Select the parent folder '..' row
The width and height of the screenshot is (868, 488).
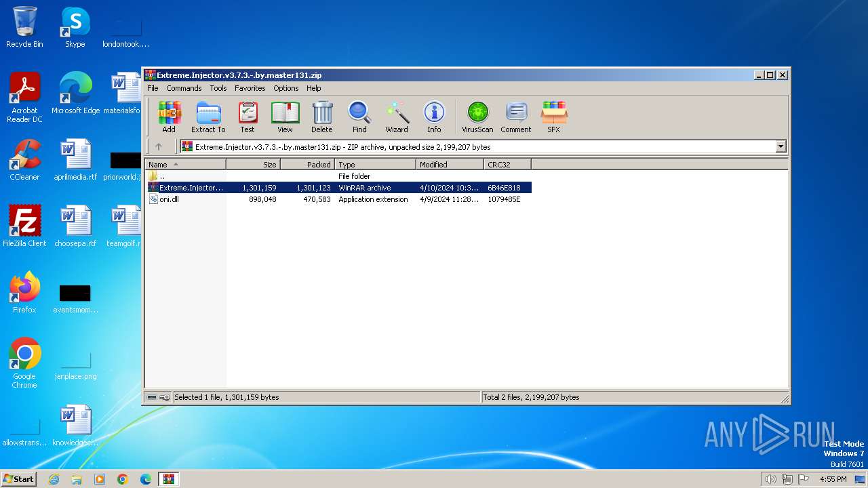[338, 176]
